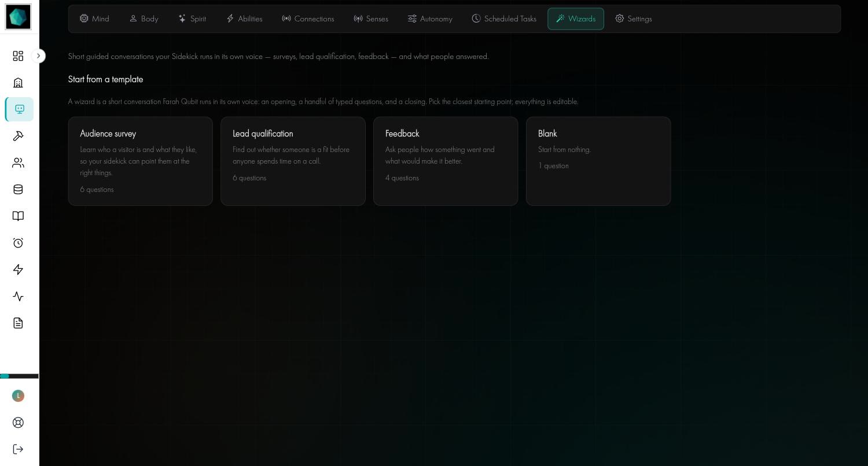Switch to the Abilities tab
The height and width of the screenshot is (466, 868).
tap(244, 19)
